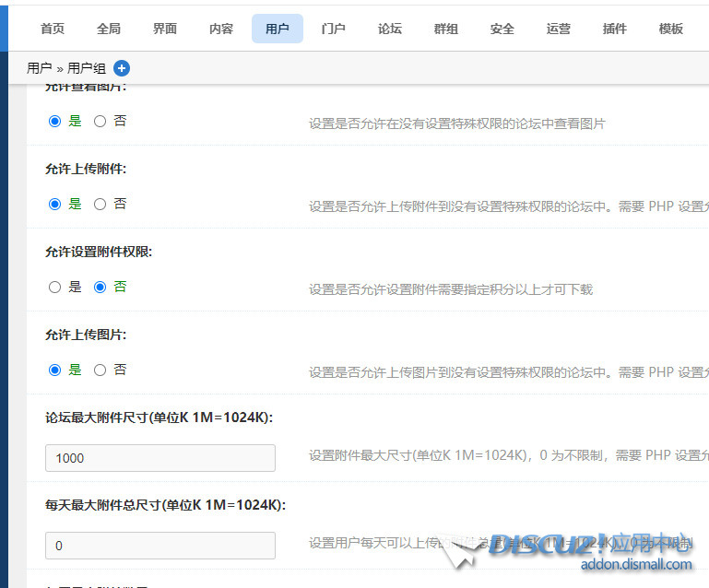Choose 否 under 允许上传图片
Screen dimensions: 709x588
[x=100, y=370]
